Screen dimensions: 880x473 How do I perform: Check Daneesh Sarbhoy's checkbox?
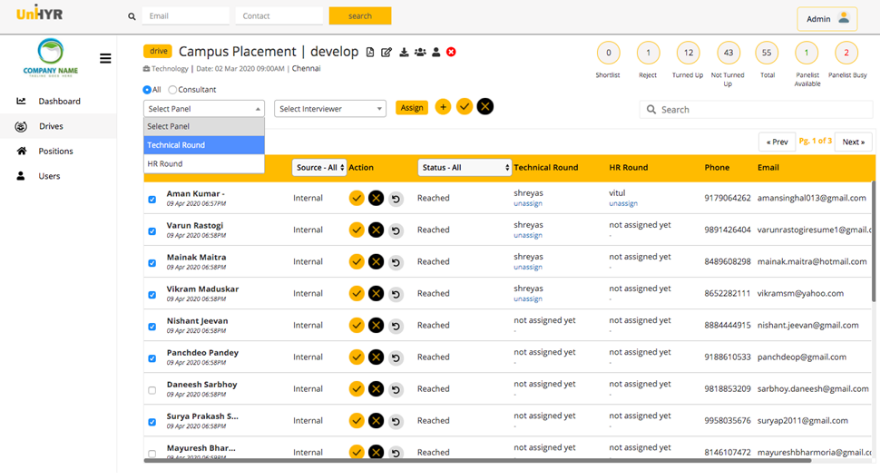coord(152,390)
